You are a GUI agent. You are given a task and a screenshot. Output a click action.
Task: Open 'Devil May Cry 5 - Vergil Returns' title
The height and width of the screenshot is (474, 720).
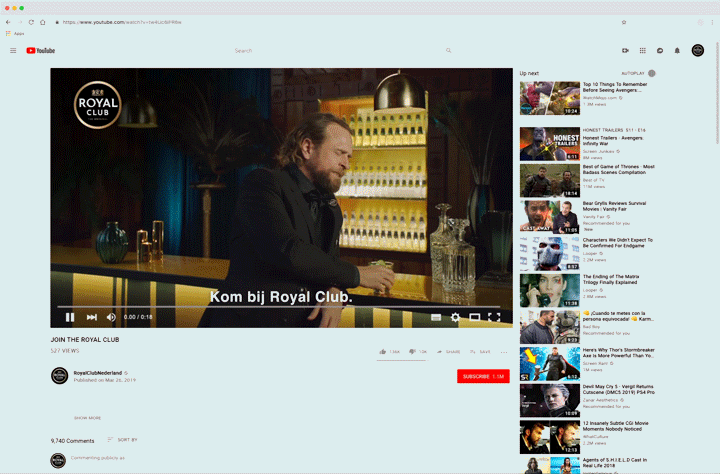click(x=619, y=389)
